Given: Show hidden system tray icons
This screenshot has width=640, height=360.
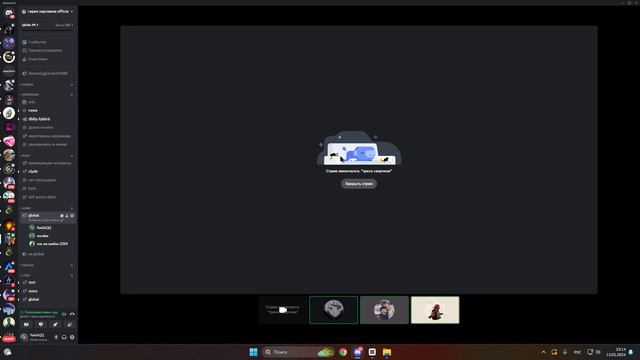Looking at the screenshot, I should [x=543, y=352].
